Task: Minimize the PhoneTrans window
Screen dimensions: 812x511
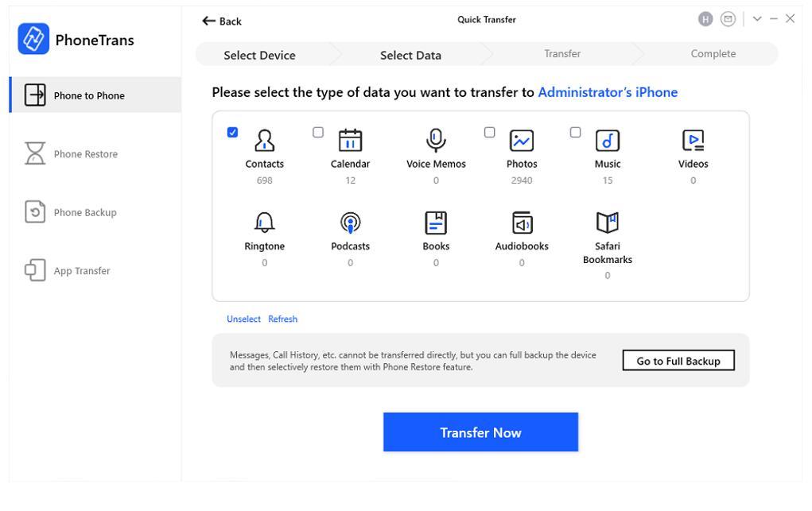Action: click(x=774, y=18)
